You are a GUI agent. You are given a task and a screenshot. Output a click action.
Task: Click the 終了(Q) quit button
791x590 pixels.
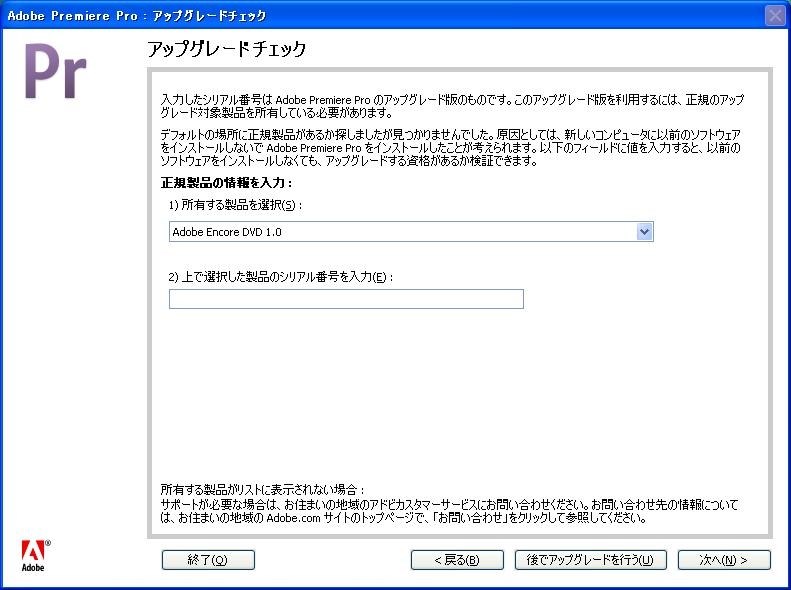[208, 560]
